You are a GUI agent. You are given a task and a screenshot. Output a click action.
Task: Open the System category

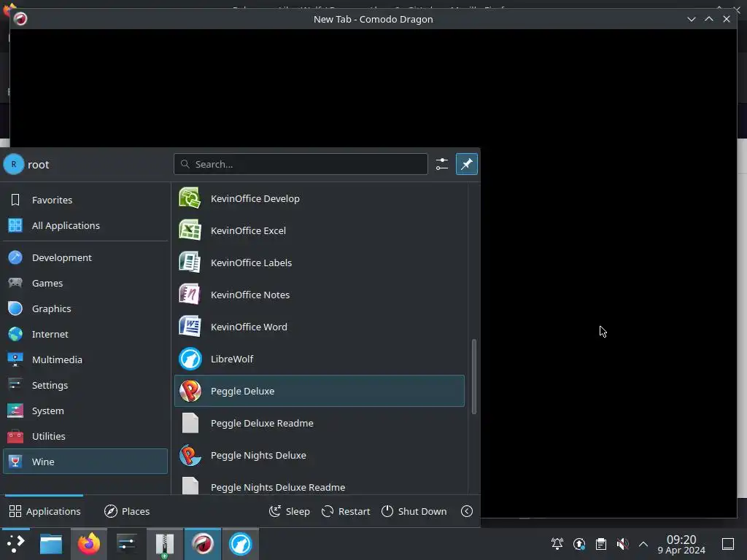85,411
